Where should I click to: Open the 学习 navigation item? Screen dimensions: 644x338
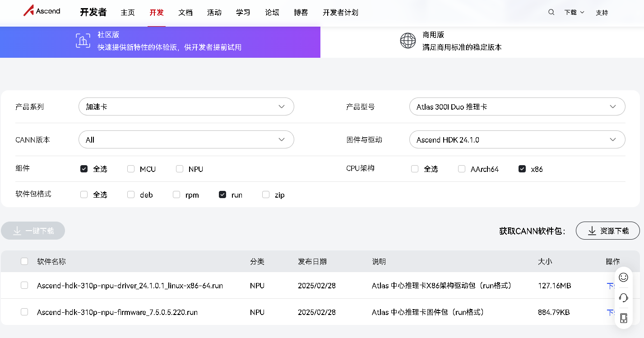pyautogui.click(x=243, y=13)
